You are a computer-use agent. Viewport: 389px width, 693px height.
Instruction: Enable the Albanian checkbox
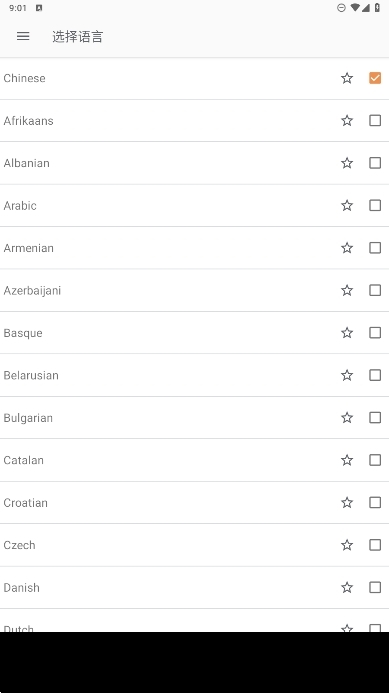tap(375, 163)
